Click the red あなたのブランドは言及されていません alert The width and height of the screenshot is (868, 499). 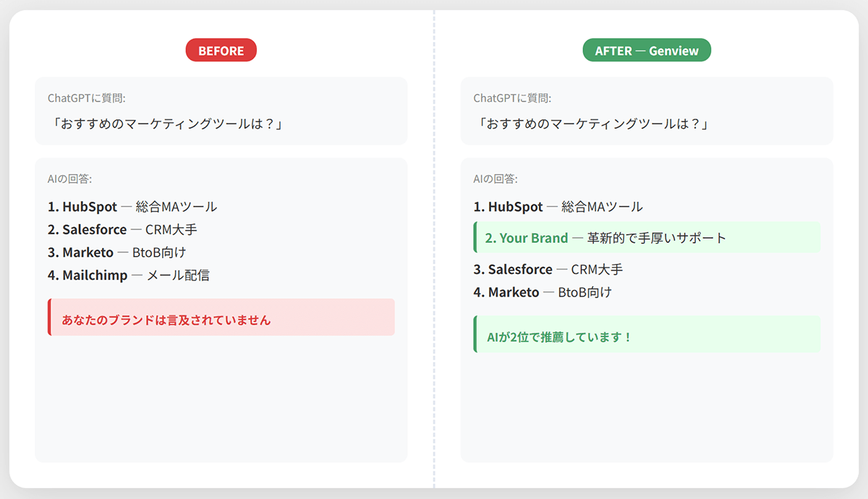pos(221,317)
